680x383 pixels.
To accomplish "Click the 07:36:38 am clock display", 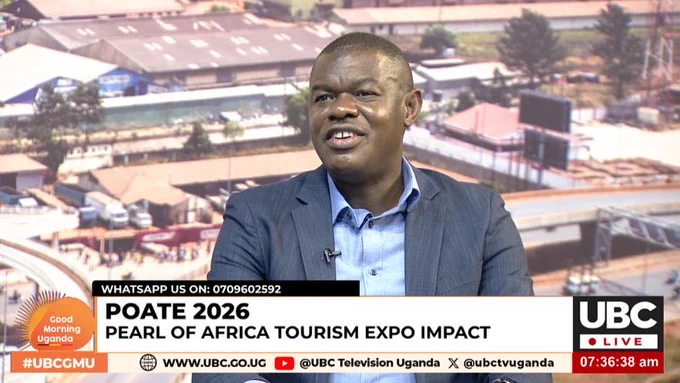I will (x=618, y=362).
